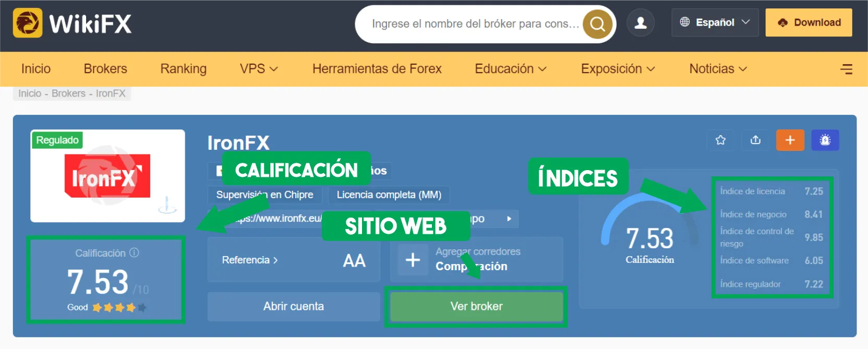Click Inicio in the breadcrumb
Viewport: 868px width, 349px height.
tap(30, 93)
